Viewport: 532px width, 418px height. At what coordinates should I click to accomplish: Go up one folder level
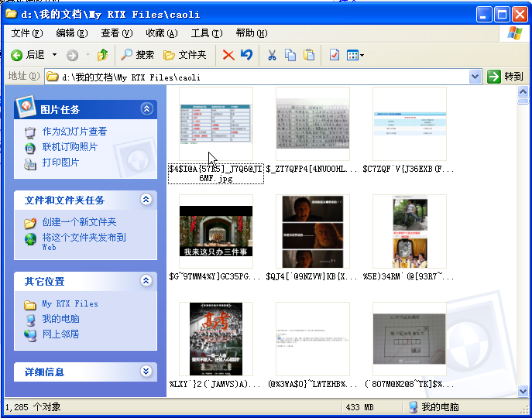point(102,55)
